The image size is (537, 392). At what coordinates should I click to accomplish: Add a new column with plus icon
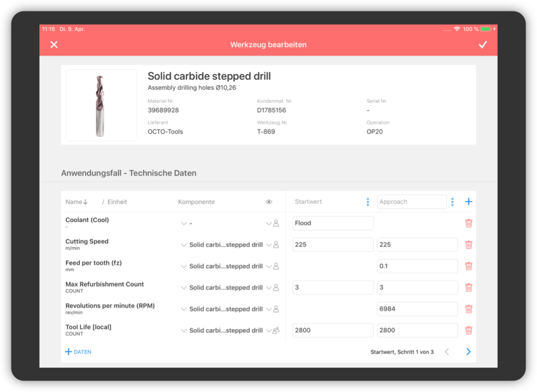point(468,202)
